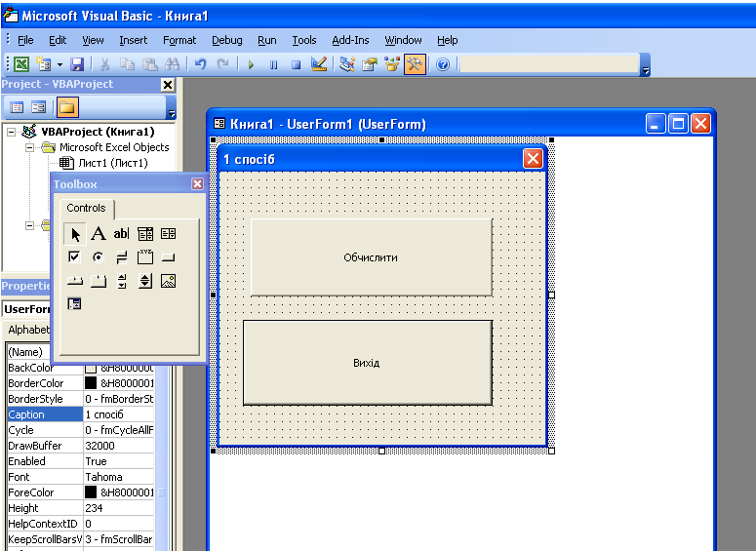Click the View Microsoft Excel toolbar icon
756x551 pixels.
pyautogui.click(x=21, y=64)
